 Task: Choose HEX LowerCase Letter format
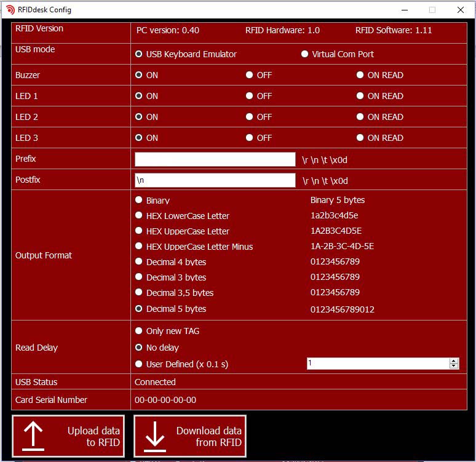139,215
